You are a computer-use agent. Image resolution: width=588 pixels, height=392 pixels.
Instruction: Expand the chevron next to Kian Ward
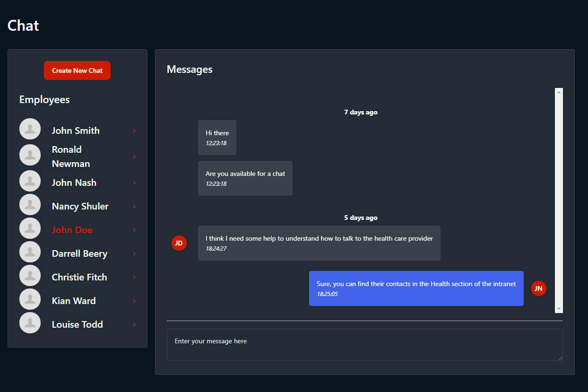(134, 300)
